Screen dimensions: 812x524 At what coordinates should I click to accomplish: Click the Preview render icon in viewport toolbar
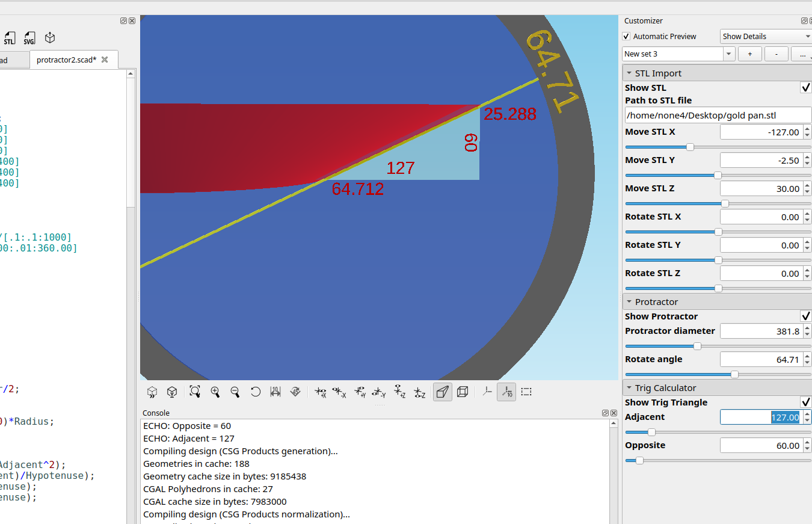coord(152,392)
